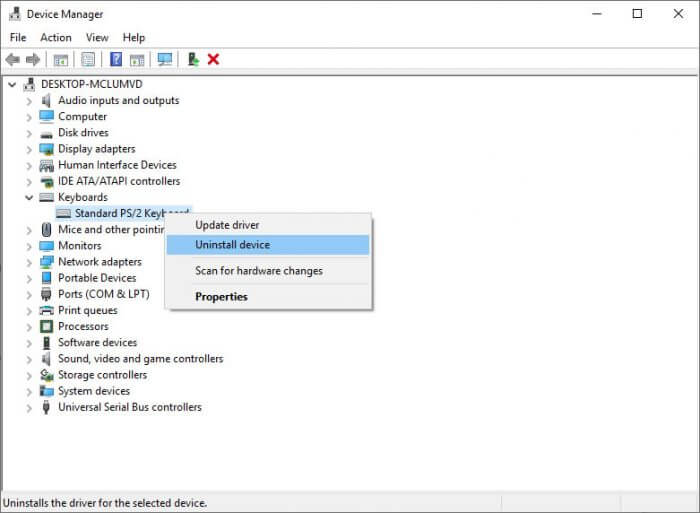Select the Storage controllers tree label

pyautogui.click(x=103, y=375)
